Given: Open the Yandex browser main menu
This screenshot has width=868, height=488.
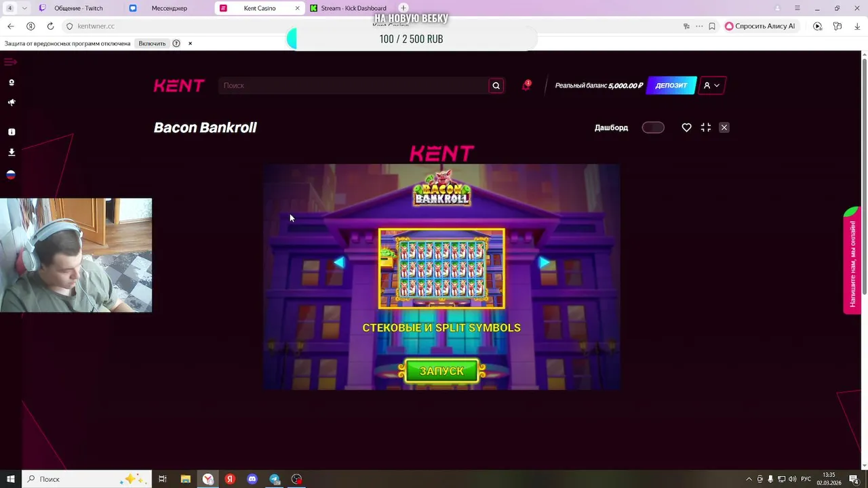Looking at the screenshot, I should point(798,8).
